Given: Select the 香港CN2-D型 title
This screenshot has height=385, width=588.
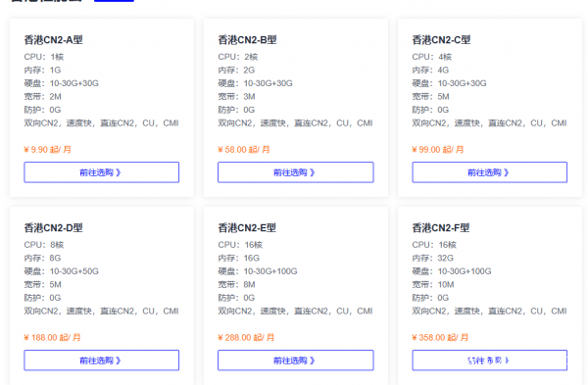Looking at the screenshot, I should (x=53, y=227).
